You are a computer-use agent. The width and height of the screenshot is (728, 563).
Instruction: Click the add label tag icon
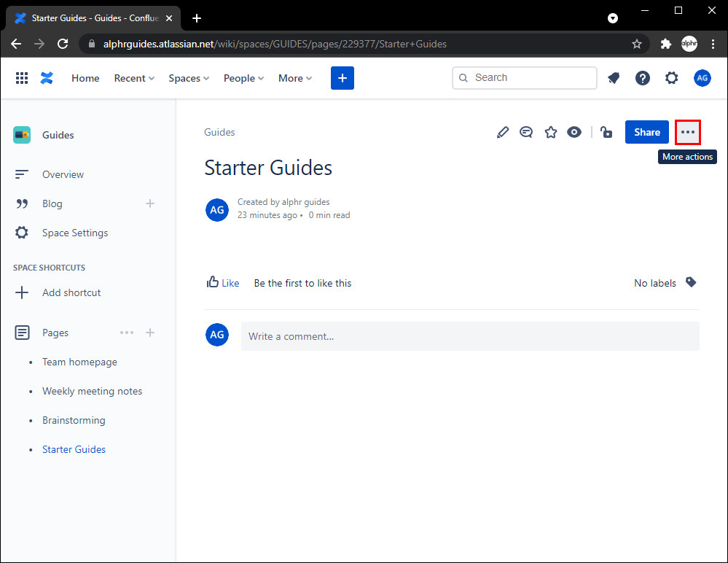point(691,282)
